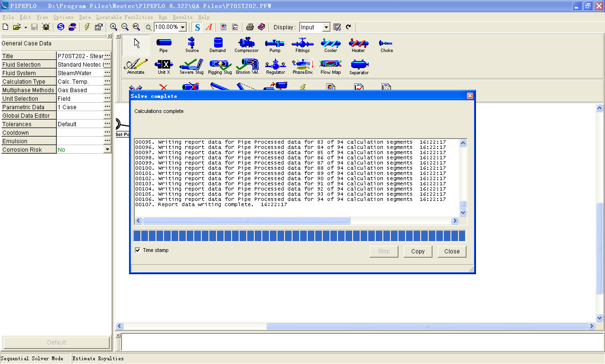The image size is (605, 364).
Task: Select the Annotate tool
Action: click(x=136, y=67)
